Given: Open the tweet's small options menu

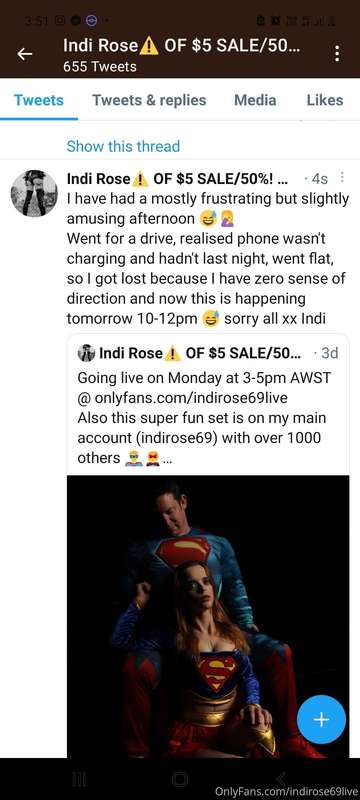Looking at the screenshot, I should (x=342, y=177).
